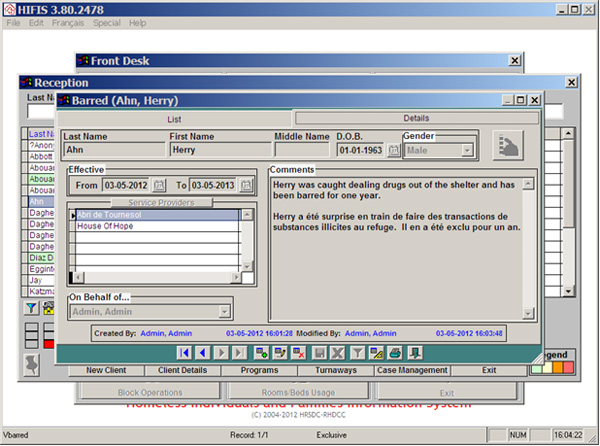Screen dimensions: 600x446
Task: Click the blue filter funnel in Reception
Action: click(30, 309)
